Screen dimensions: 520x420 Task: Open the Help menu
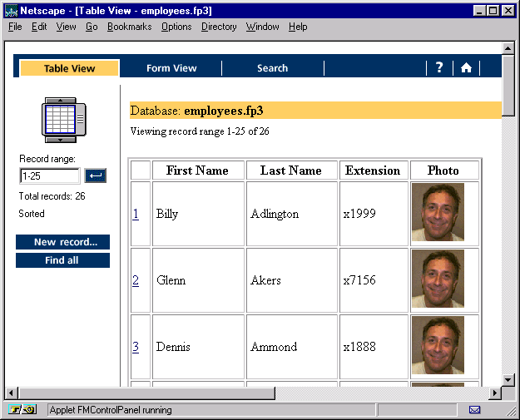[x=298, y=27]
